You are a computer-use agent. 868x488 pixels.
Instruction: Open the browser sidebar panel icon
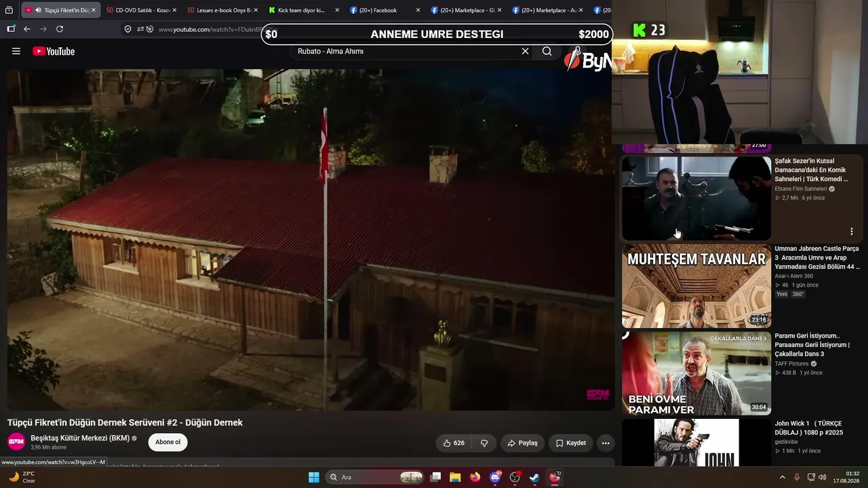11,29
